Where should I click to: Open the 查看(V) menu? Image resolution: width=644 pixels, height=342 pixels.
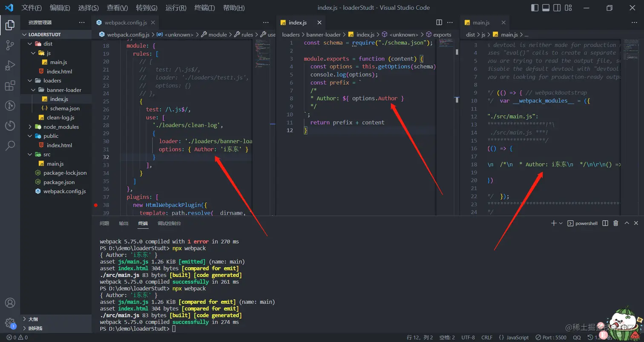coord(117,8)
